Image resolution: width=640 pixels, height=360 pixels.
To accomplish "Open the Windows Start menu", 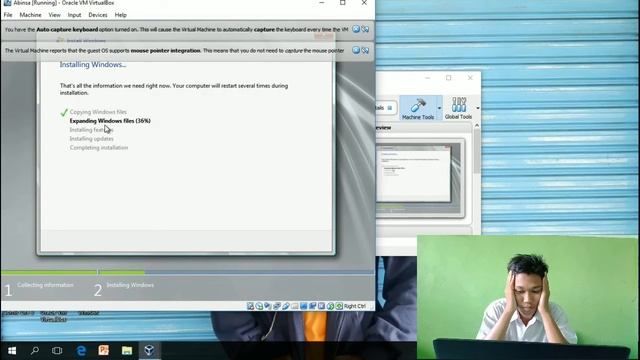I will [x=12, y=351].
